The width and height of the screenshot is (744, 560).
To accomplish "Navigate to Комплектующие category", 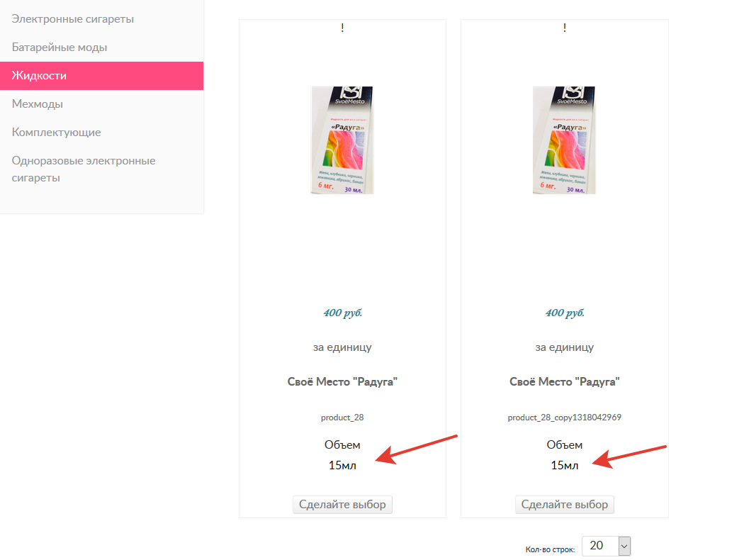I will pyautogui.click(x=56, y=133).
